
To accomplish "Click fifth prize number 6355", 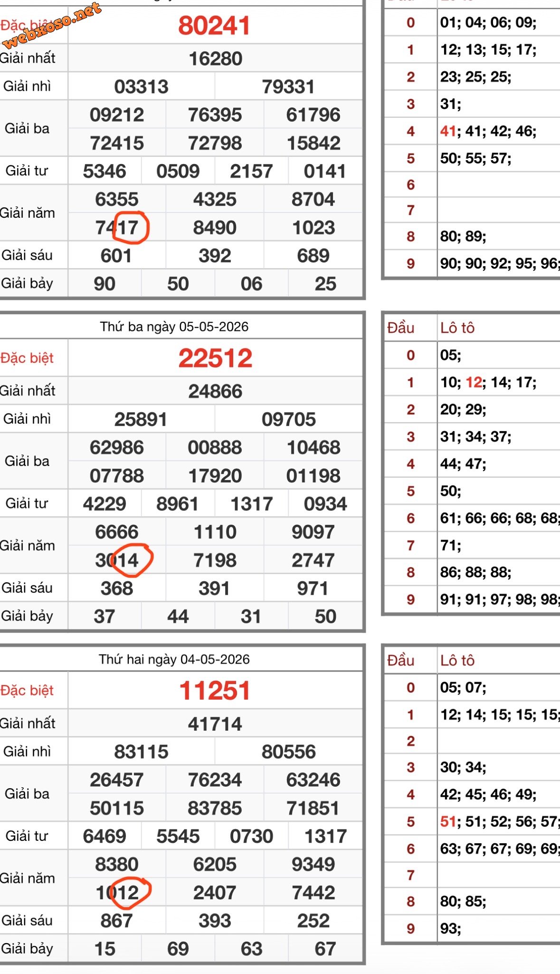I will 117,200.
